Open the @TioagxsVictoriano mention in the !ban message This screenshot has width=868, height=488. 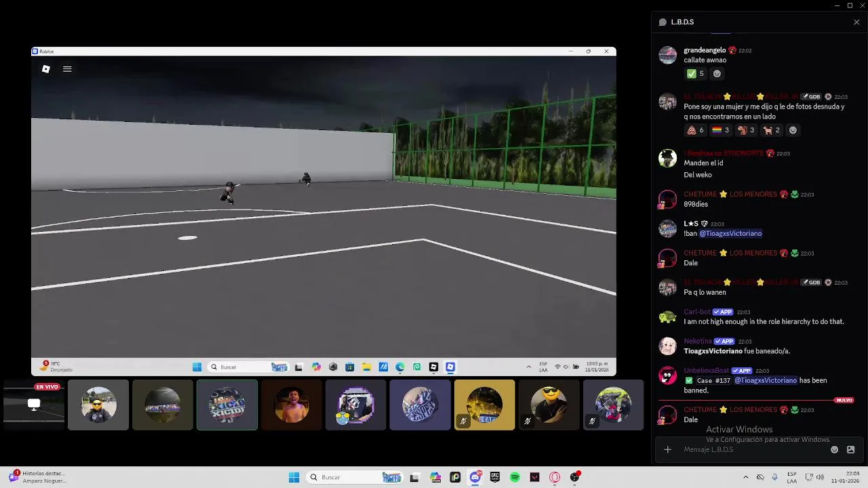[x=730, y=233]
